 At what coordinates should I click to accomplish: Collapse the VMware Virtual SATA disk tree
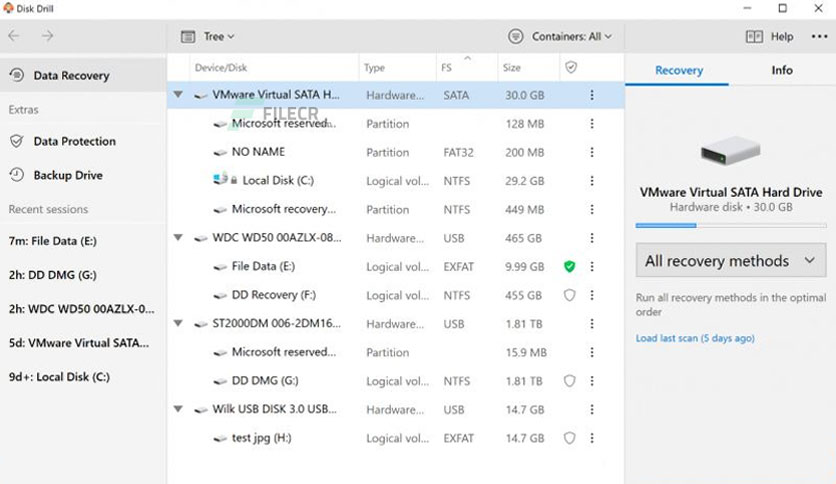click(x=178, y=95)
